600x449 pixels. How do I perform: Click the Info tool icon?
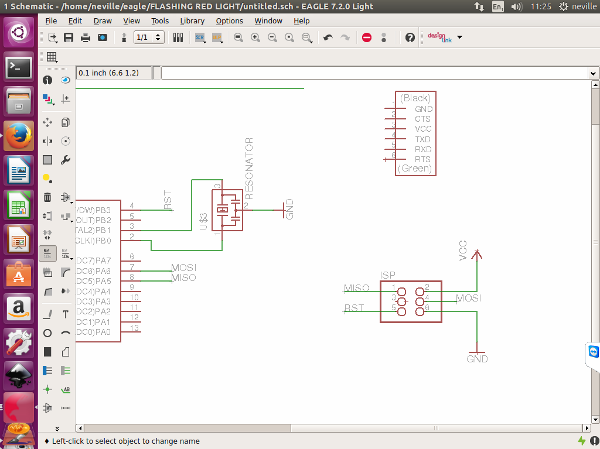(x=48, y=78)
